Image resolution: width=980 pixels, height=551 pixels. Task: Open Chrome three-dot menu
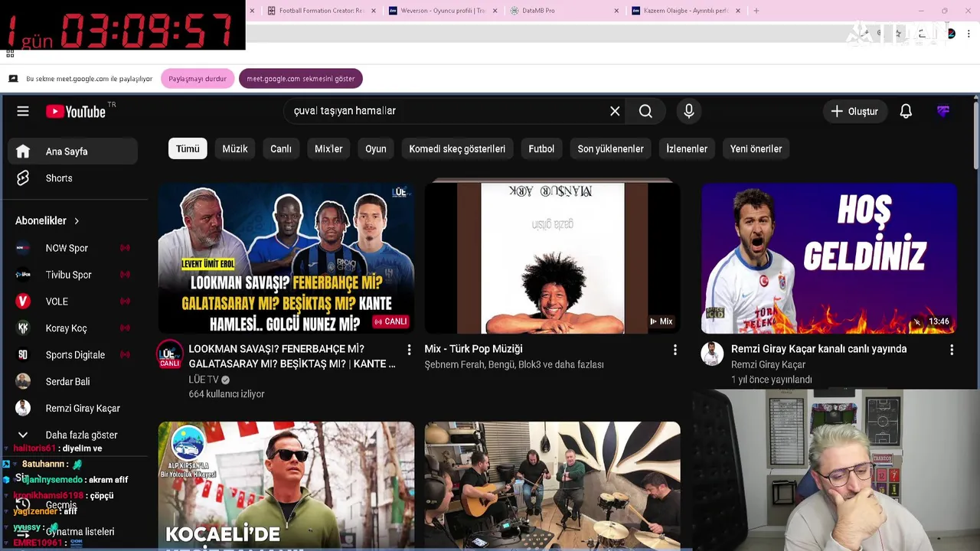969,34
